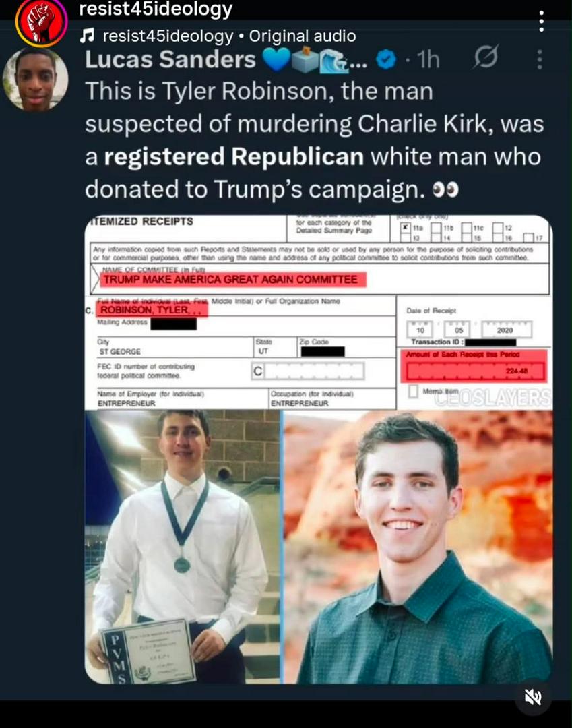Open the resist45ideology Original audio link
This screenshot has width=572, height=728.
click(229, 36)
